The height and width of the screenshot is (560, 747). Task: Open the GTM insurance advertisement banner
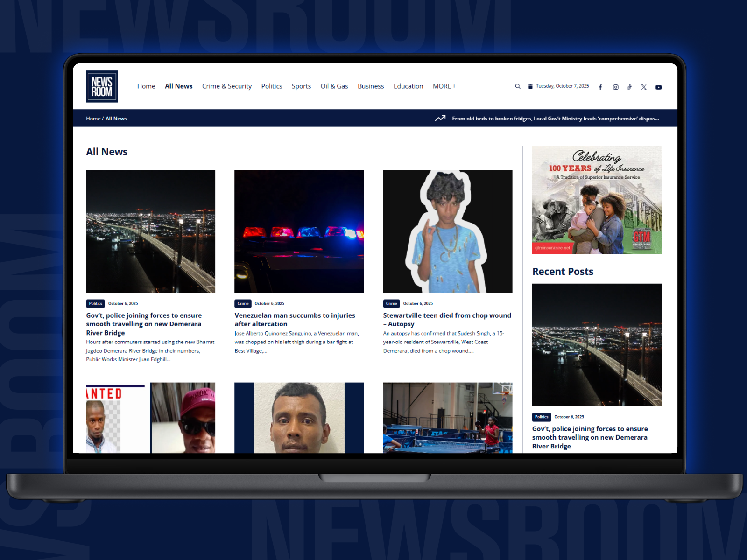pyautogui.click(x=596, y=200)
